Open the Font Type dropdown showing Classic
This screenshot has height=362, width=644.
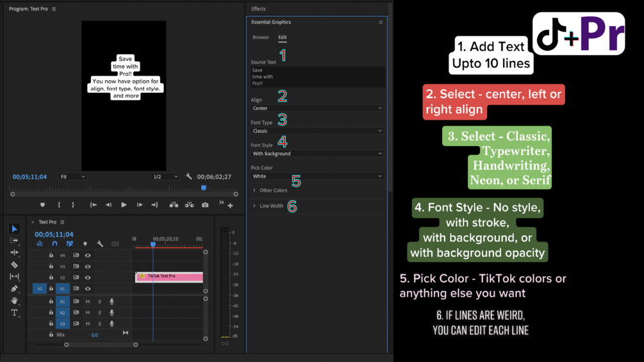tap(317, 131)
